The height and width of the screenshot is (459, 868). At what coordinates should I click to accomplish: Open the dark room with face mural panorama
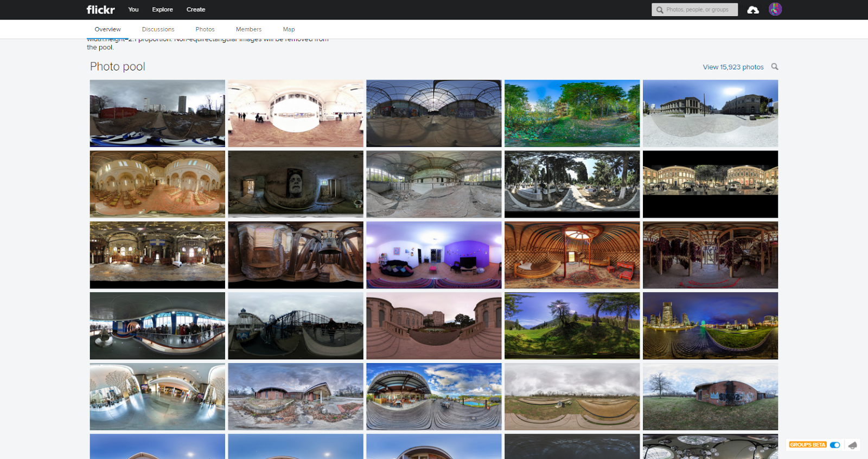(x=296, y=184)
